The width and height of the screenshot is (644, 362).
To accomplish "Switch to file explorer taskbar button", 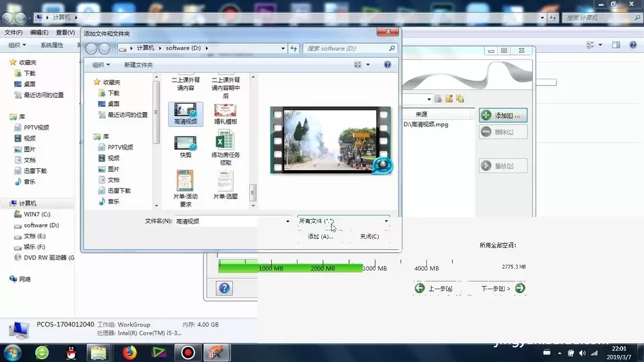I will point(98,352).
